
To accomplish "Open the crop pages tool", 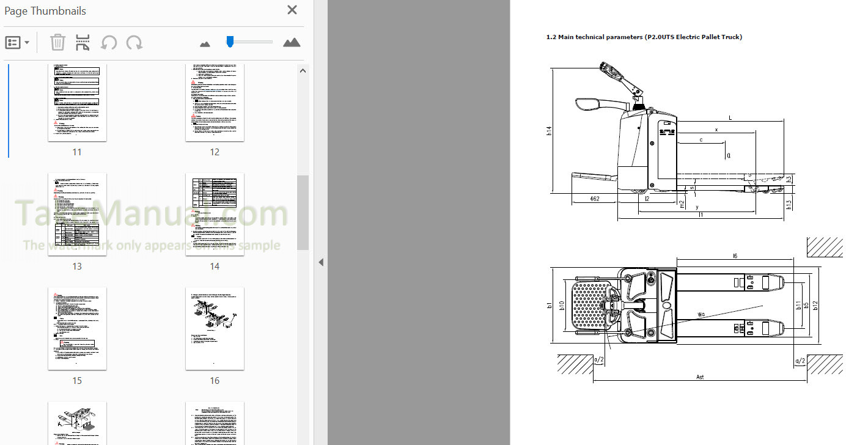I will 83,42.
